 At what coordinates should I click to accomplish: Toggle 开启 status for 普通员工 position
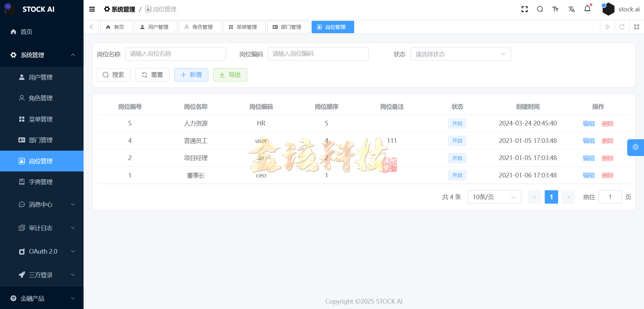(457, 141)
